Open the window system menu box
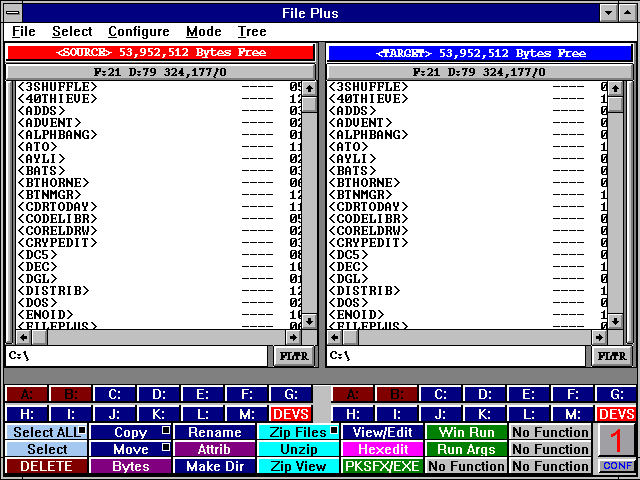The image size is (640, 480). click(13, 13)
